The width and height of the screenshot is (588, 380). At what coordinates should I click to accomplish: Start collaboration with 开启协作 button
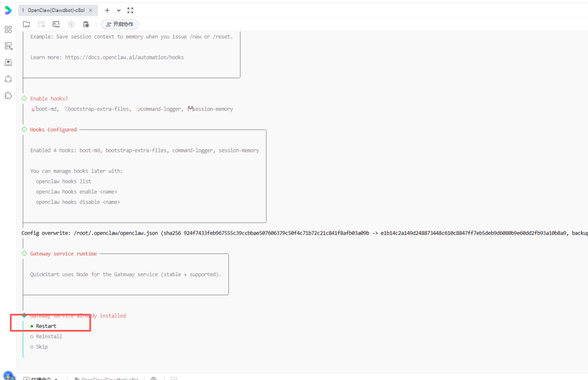pos(120,24)
